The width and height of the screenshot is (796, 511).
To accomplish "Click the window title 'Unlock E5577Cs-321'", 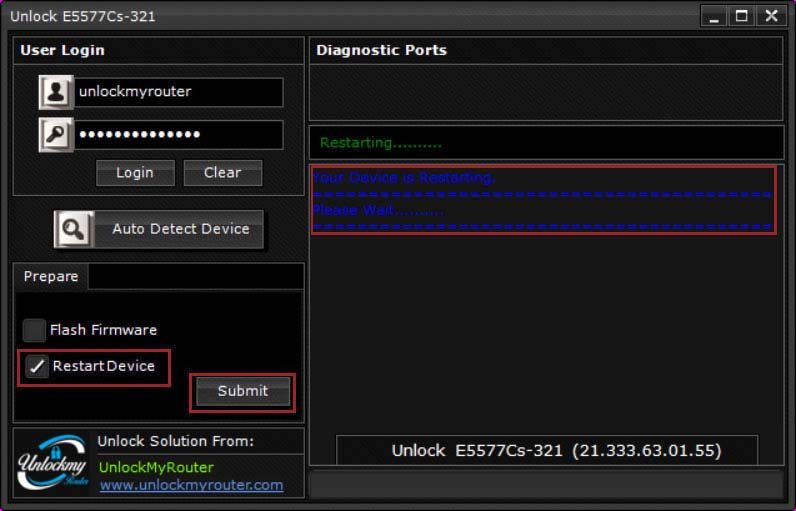I will [83, 16].
